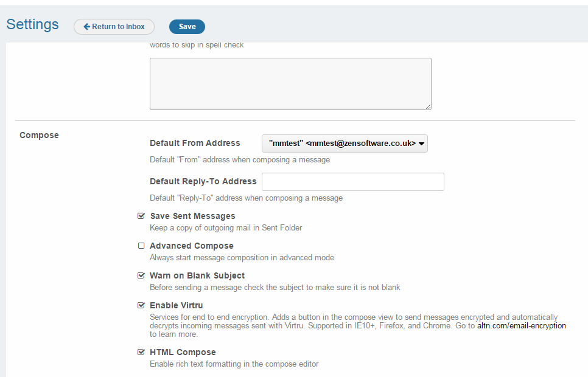
Task: Click the Save button
Action: click(187, 27)
